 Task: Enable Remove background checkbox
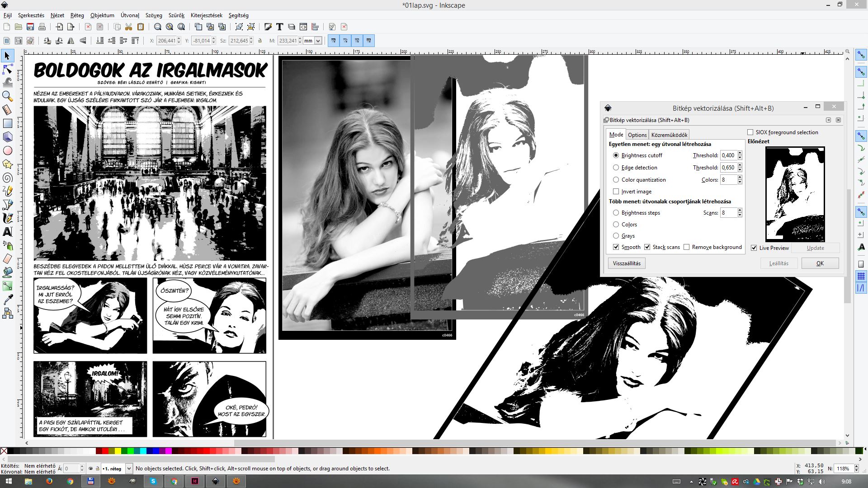pos(686,247)
